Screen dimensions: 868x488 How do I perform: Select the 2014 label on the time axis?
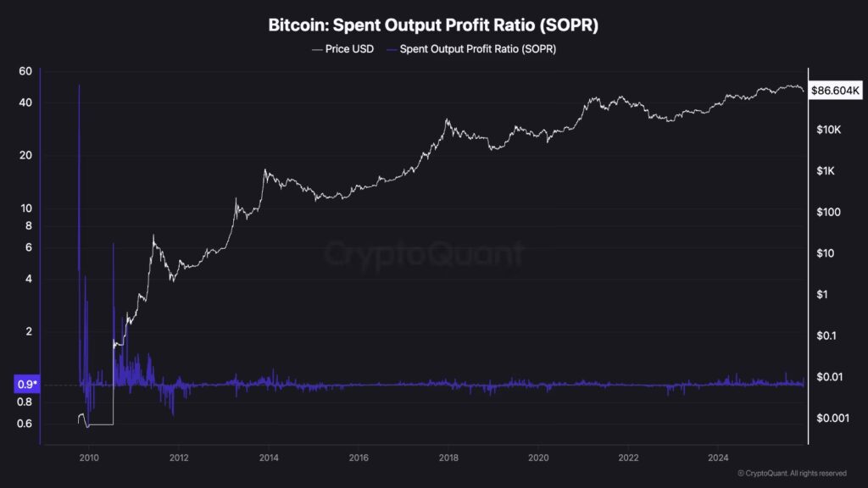pyautogui.click(x=269, y=457)
